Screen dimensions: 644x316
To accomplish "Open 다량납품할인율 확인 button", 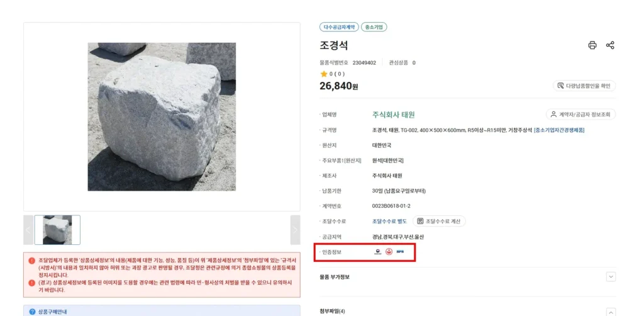I will tap(584, 86).
